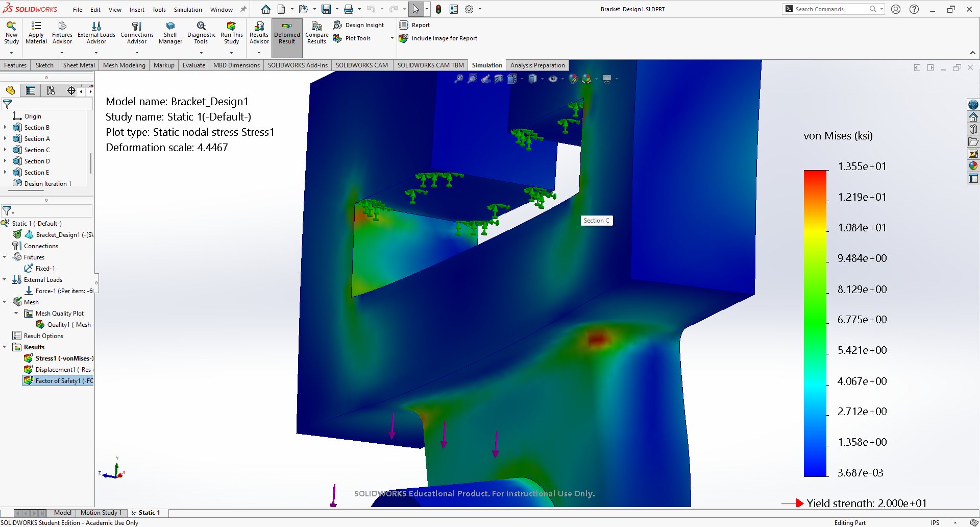Click the Report button
Screen dimensions: 980x527
point(415,25)
